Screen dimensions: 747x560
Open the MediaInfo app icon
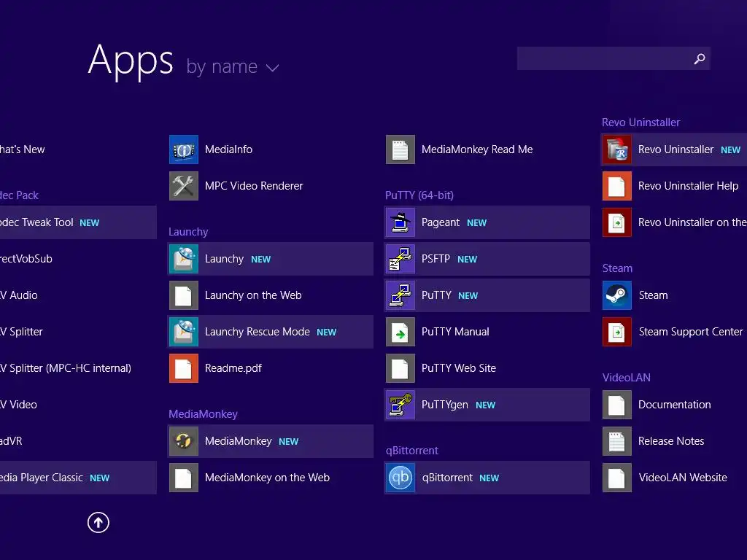click(183, 149)
